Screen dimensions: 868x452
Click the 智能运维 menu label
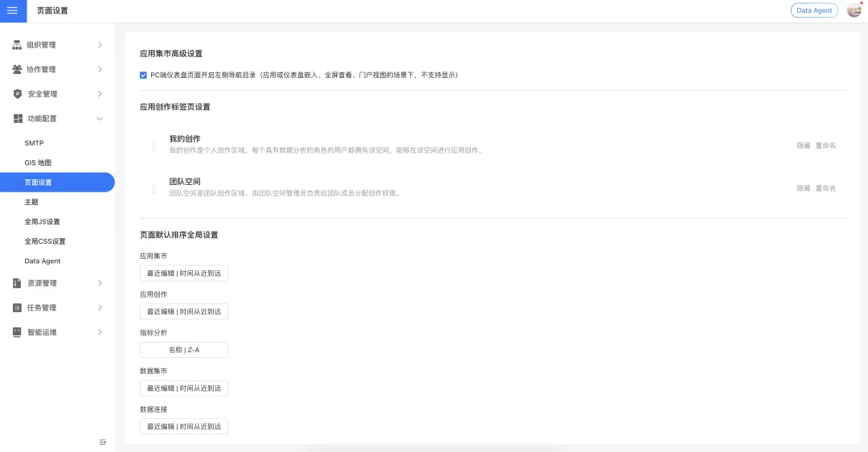(x=42, y=332)
